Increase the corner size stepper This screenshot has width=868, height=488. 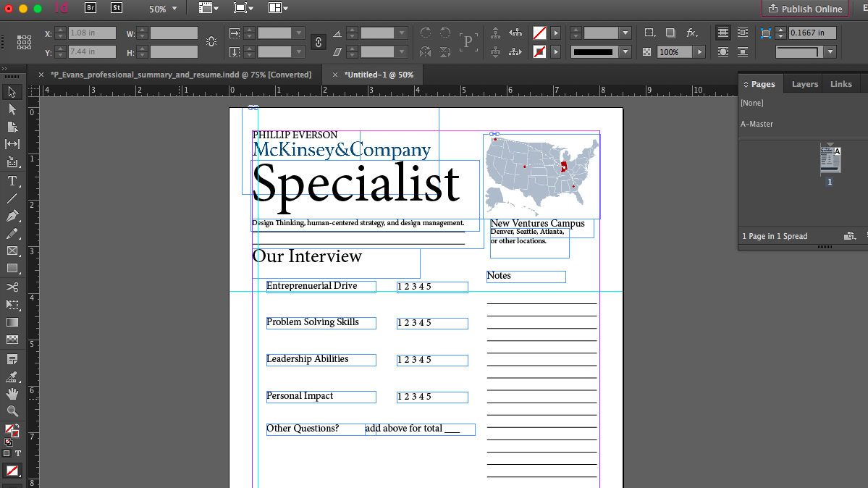point(780,30)
